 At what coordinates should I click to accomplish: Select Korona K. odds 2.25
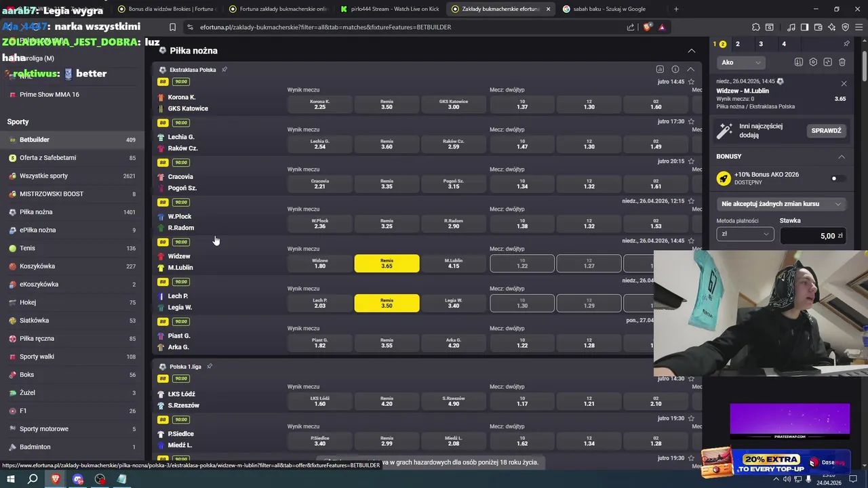click(x=320, y=104)
